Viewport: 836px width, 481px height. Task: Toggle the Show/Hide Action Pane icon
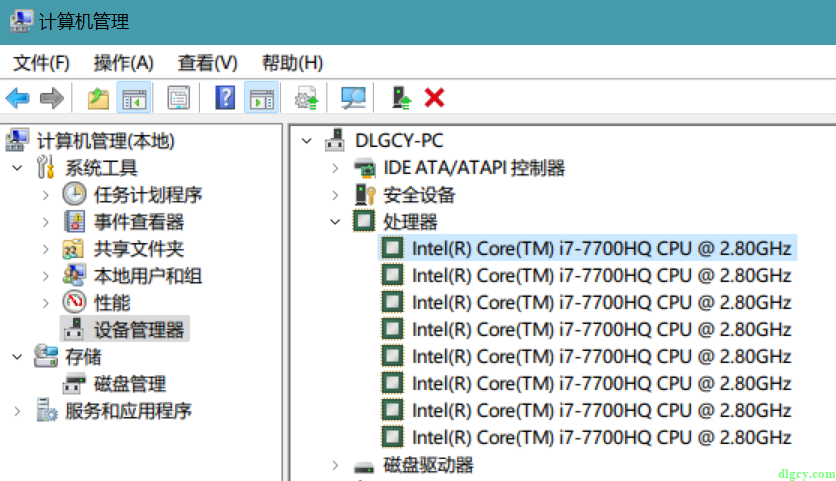coord(261,98)
